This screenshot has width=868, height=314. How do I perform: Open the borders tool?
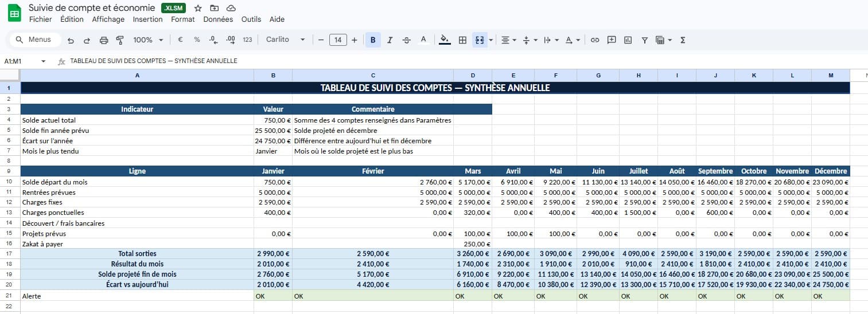[462, 40]
